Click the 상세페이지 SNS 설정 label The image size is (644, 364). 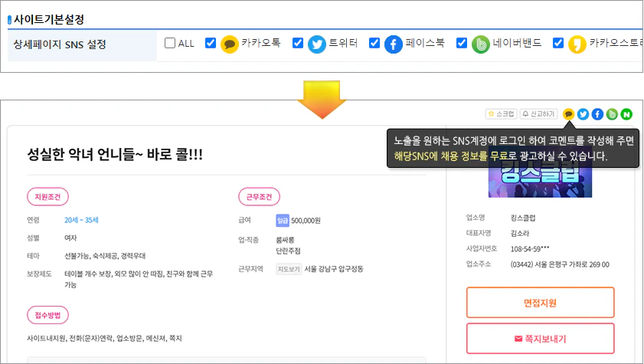(60, 44)
